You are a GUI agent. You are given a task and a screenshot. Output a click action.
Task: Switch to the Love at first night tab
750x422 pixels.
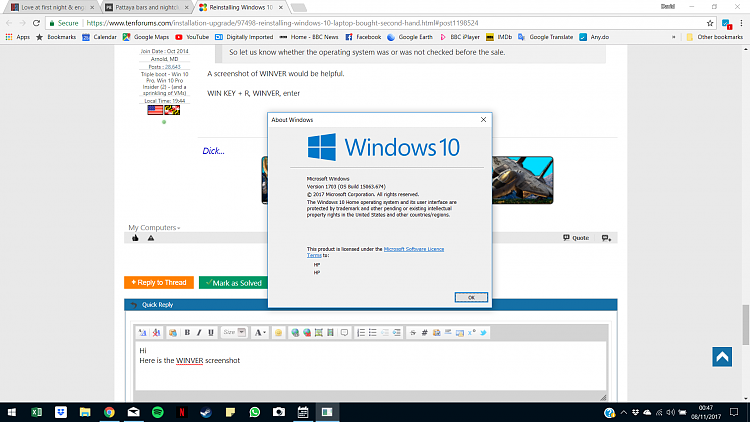(x=53, y=7)
